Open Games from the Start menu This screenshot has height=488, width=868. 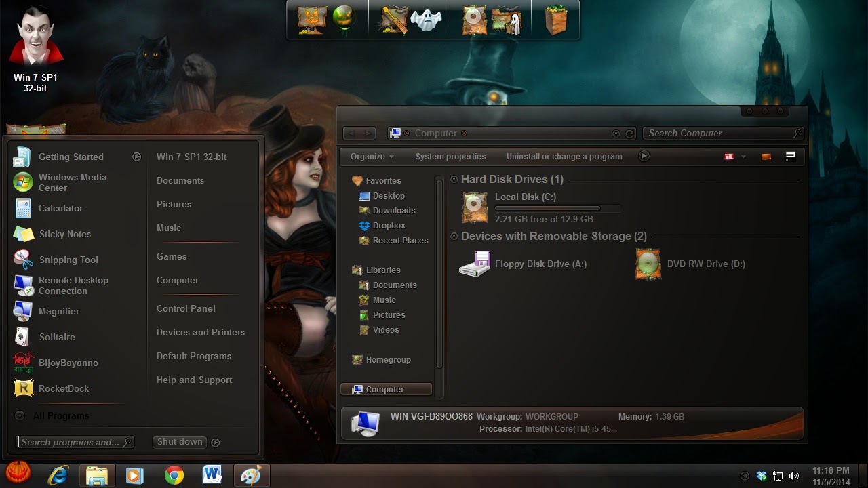(x=172, y=256)
